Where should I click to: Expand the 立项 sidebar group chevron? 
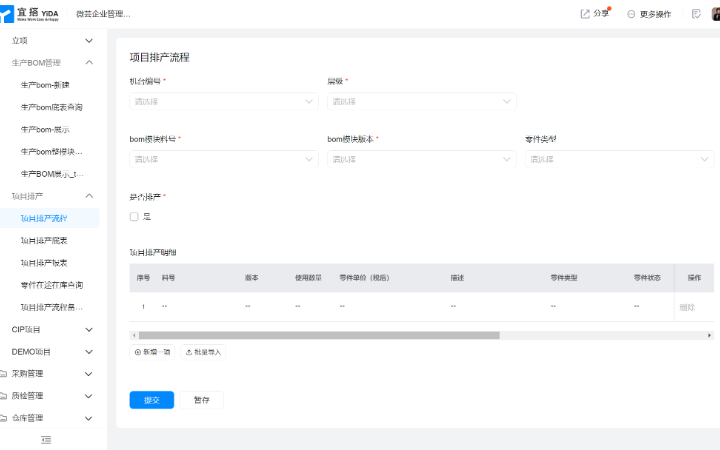(x=89, y=40)
